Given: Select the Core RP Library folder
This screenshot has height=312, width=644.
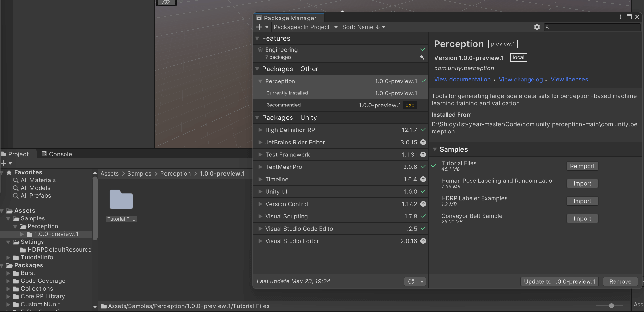Looking at the screenshot, I should point(42,296).
